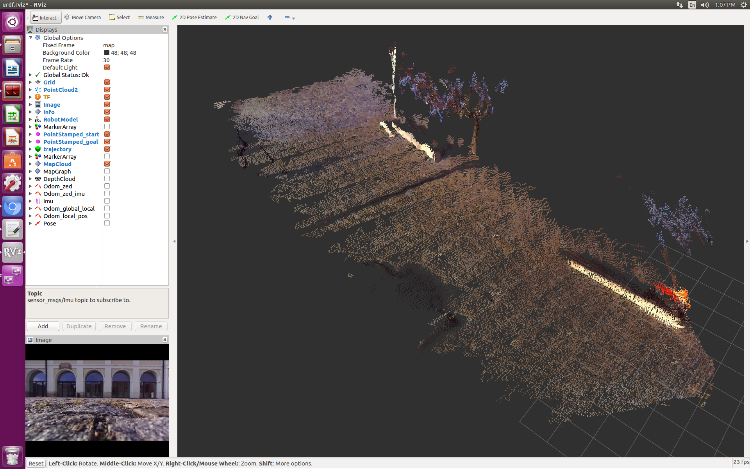The image size is (750, 469).
Task: Click the Publish Point toolbar icon
Action: [x=269, y=17]
